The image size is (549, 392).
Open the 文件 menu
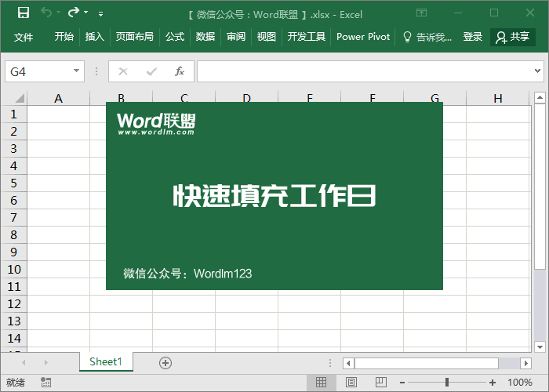click(24, 37)
